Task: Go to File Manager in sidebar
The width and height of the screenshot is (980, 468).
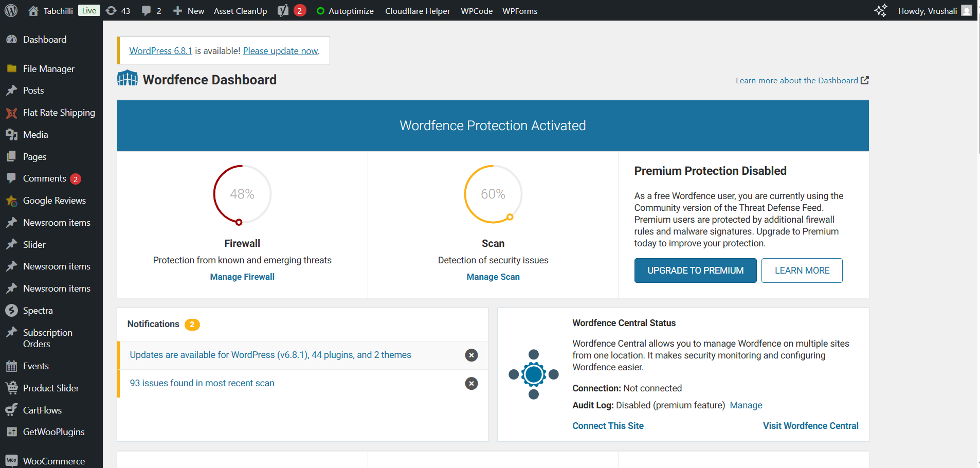Action: [48, 69]
